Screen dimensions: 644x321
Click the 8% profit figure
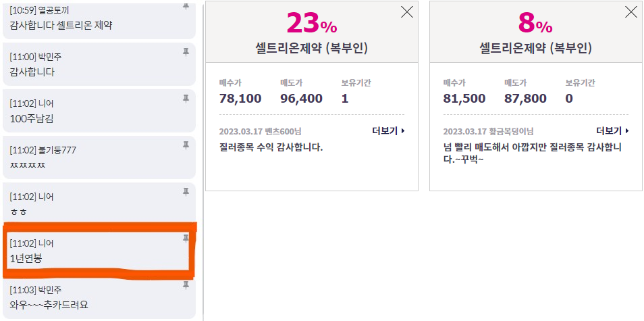click(535, 23)
